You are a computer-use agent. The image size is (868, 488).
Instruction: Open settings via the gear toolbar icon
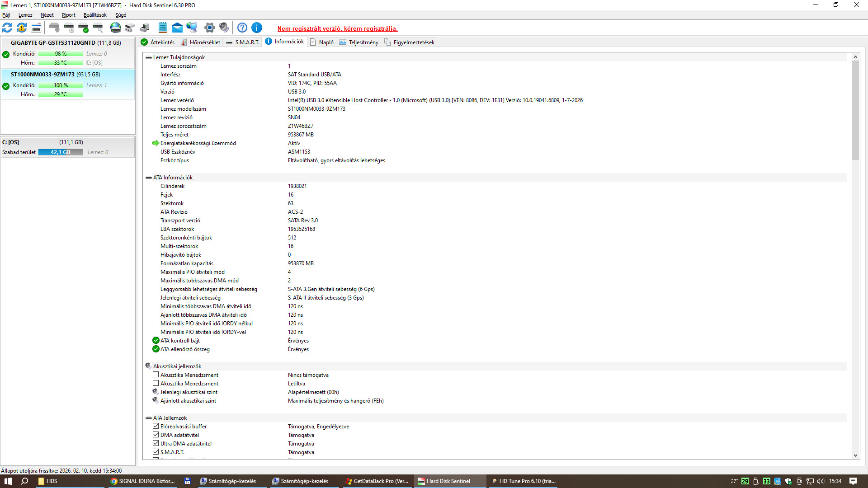(209, 28)
